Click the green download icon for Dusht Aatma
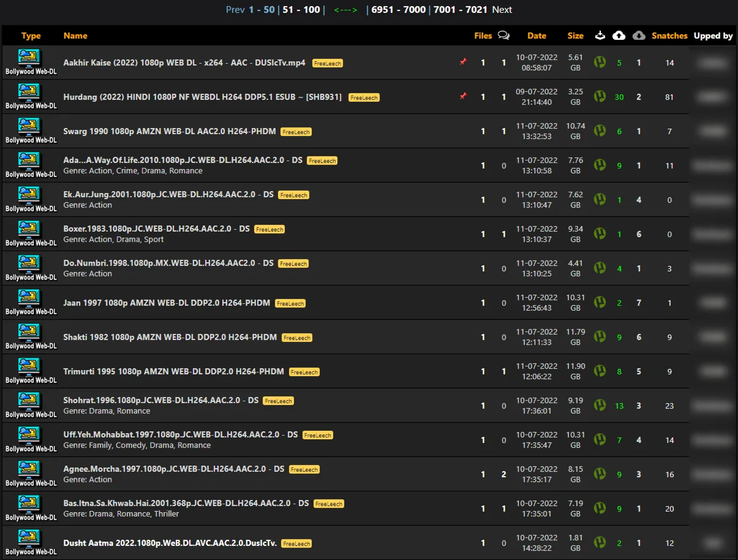Viewport: 738px width, 560px height. 600,543
